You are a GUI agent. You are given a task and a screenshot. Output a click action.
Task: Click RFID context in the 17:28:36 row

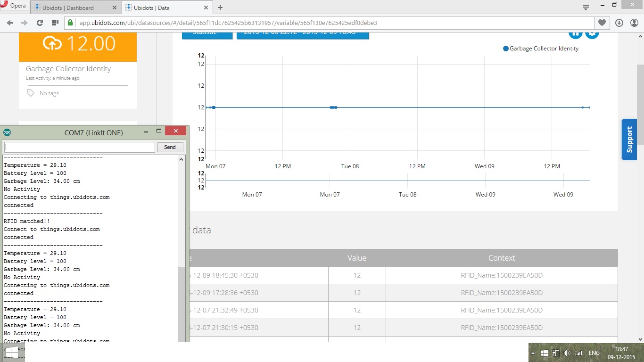502,293
